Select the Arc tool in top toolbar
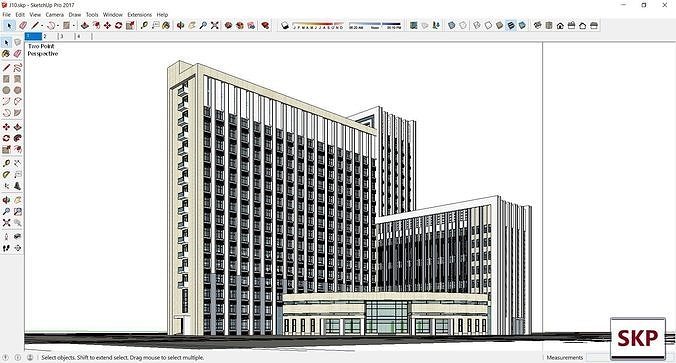This screenshot has width=676, height=363. pos(51,25)
